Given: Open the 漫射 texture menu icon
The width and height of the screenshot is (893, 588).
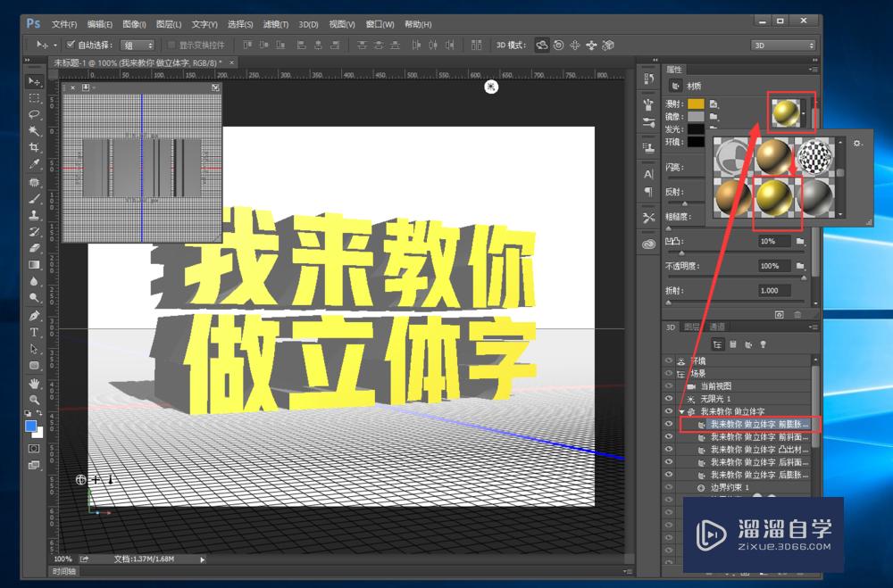Looking at the screenshot, I should [x=714, y=104].
